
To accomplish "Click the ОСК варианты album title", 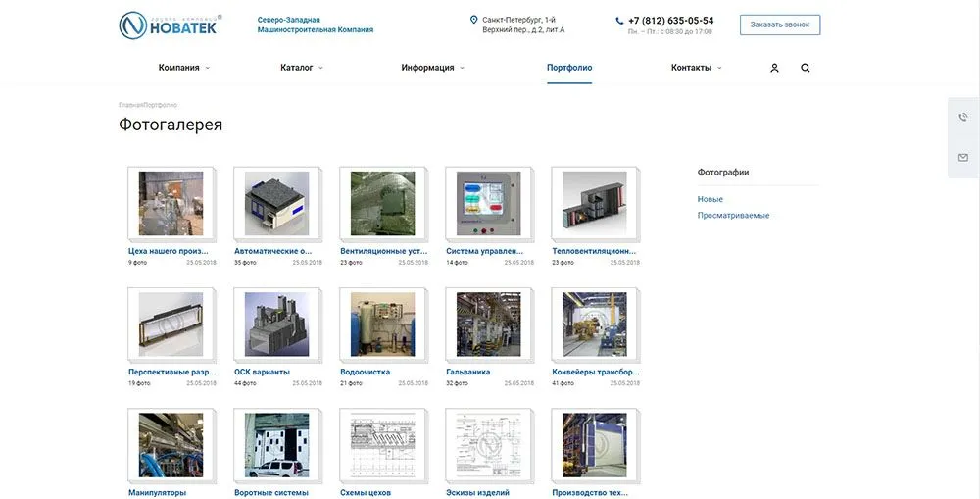I will tap(262, 372).
